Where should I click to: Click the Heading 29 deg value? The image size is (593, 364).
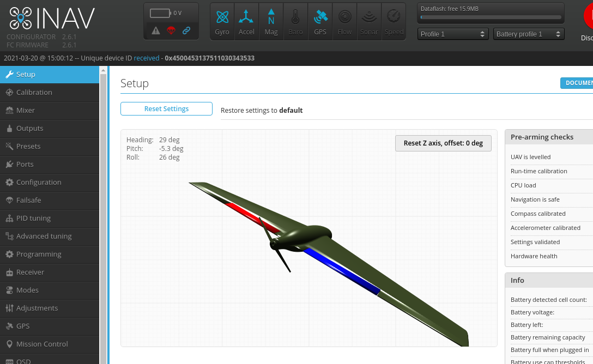pos(169,140)
